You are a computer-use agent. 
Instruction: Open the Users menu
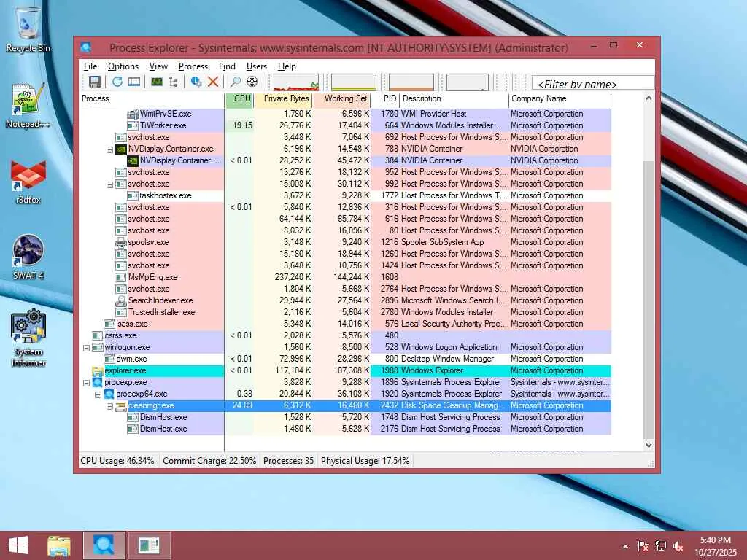pos(256,66)
